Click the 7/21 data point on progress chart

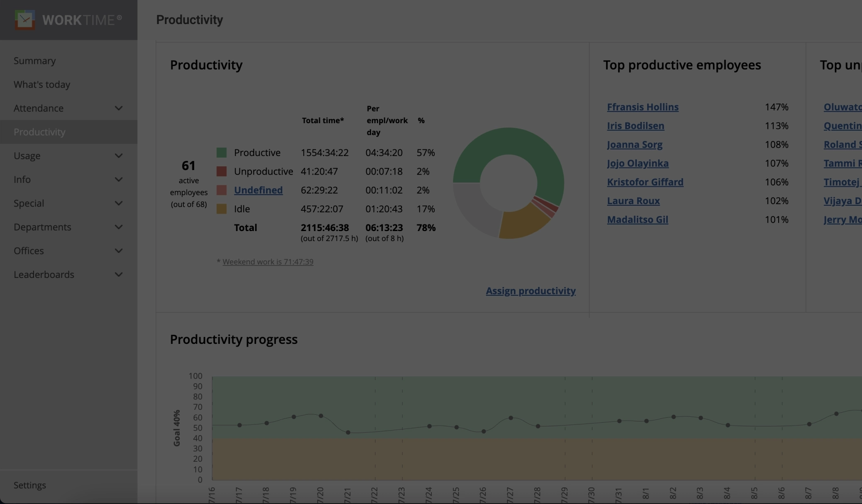click(x=348, y=432)
